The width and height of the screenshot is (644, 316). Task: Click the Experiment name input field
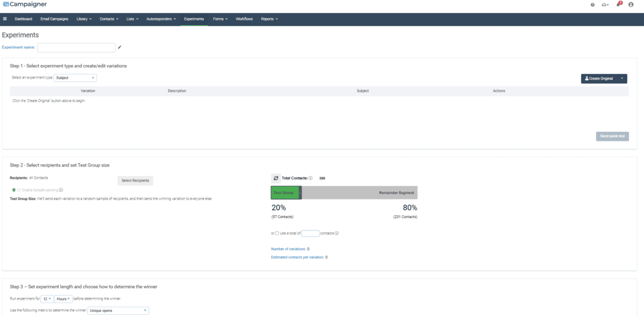coord(76,47)
